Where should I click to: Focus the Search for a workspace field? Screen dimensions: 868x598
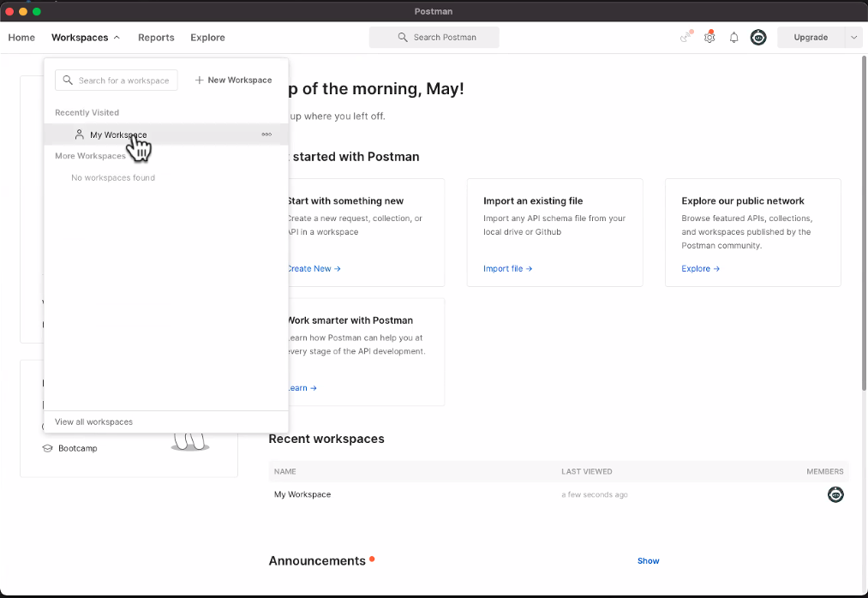tap(117, 81)
